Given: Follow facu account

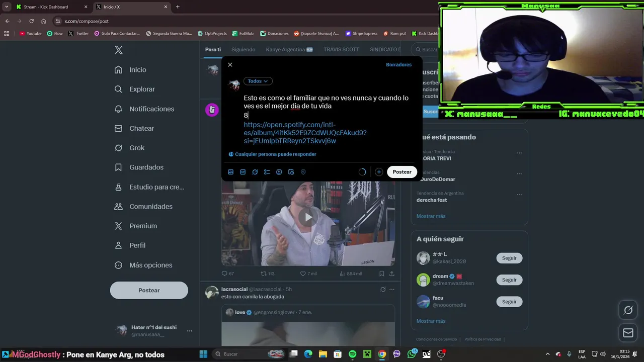Looking at the screenshot, I should pyautogui.click(x=509, y=302).
